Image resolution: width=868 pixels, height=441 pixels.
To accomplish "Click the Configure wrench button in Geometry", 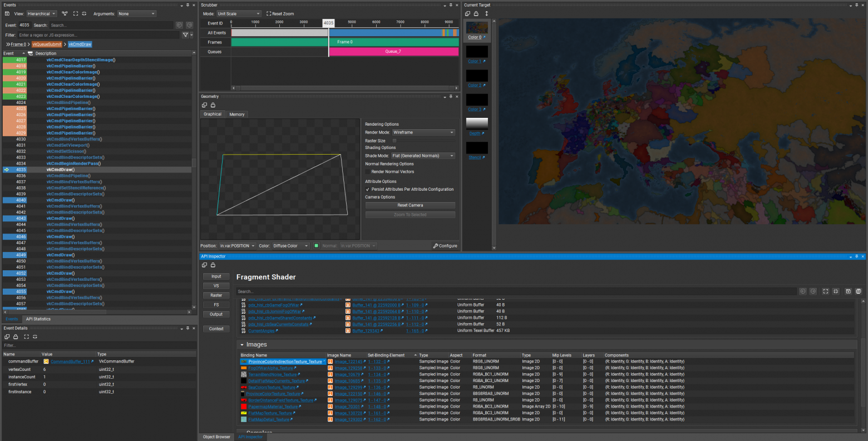I will [445, 246].
